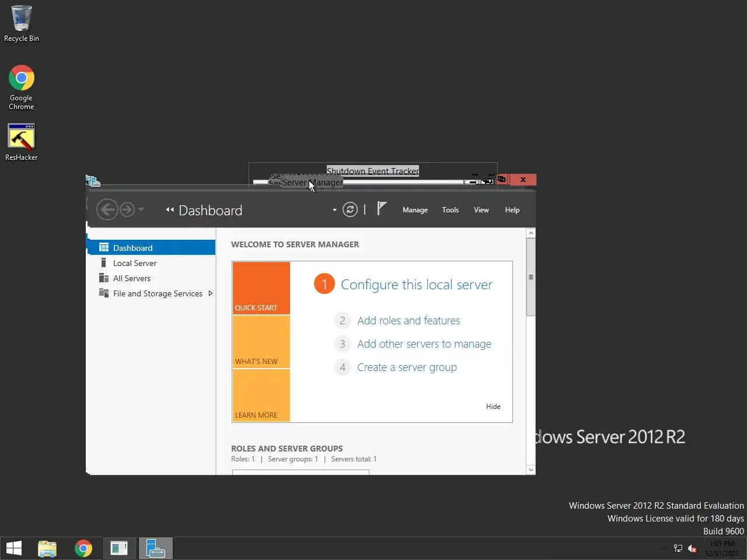Expand the File and Storage Services arrow
This screenshot has width=747, height=560.
210,293
